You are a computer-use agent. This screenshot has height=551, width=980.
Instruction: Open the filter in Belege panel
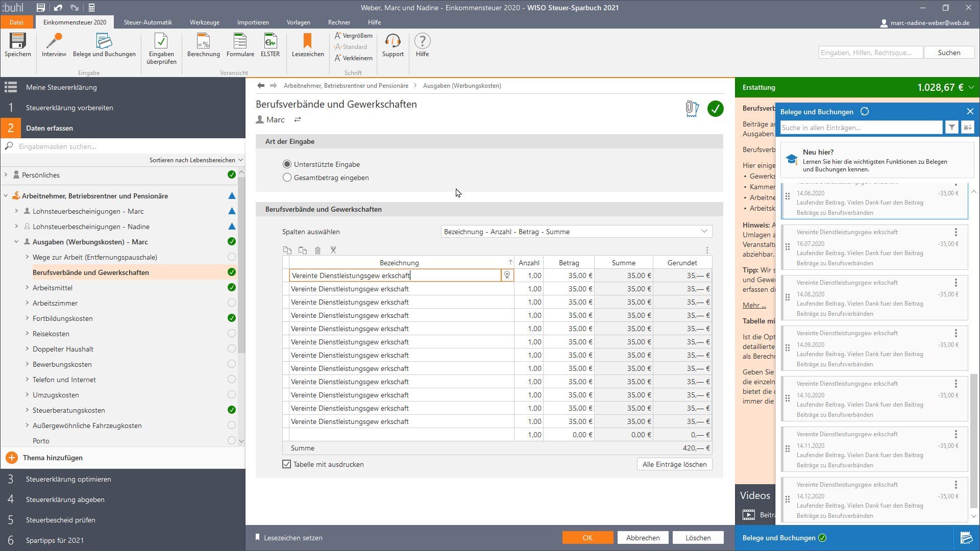(x=952, y=128)
